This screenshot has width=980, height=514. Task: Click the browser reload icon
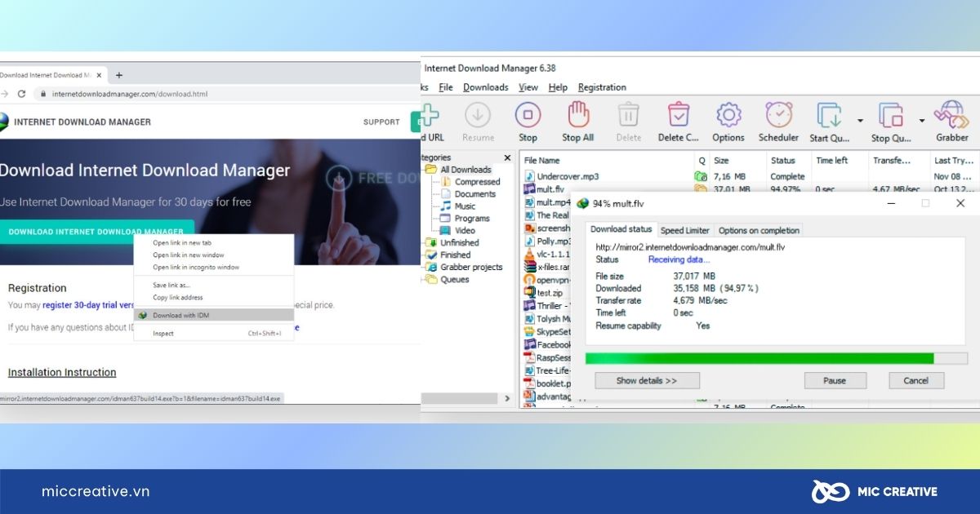pos(22,94)
